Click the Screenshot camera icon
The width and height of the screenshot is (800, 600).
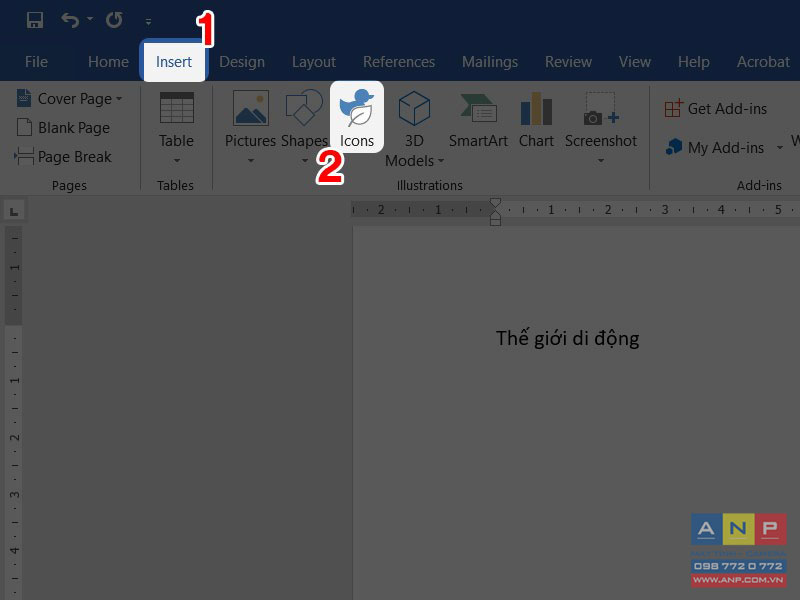click(601, 109)
